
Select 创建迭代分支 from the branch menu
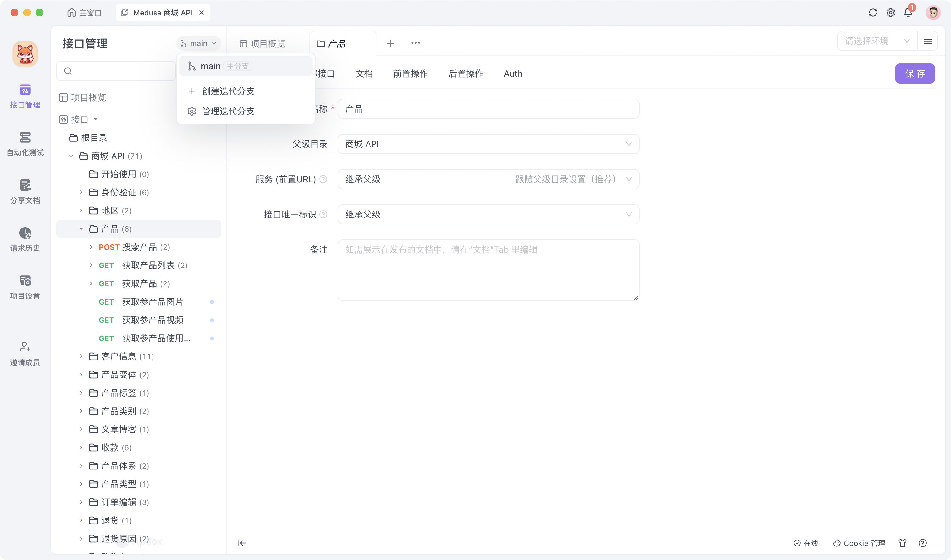point(227,91)
